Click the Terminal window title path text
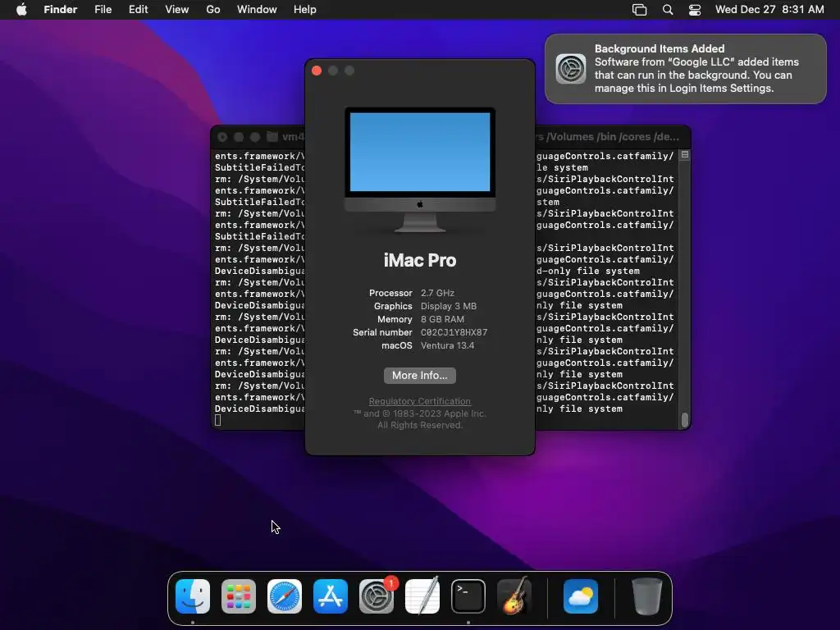Screen dimensions: 840x630 (x=608, y=137)
